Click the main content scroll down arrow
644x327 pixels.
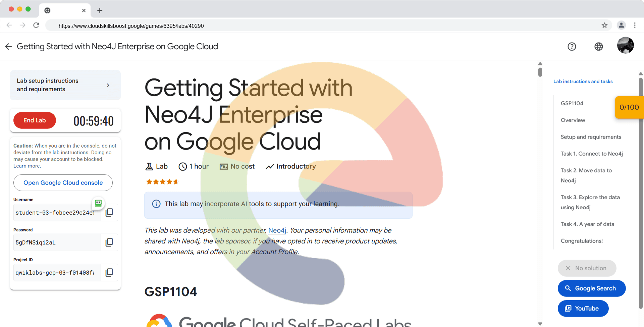(540, 324)
